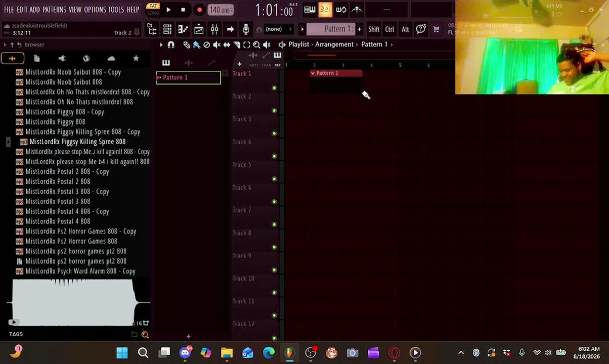
Task: Select the playlist Paint brush tool
Action: (196, 45)
